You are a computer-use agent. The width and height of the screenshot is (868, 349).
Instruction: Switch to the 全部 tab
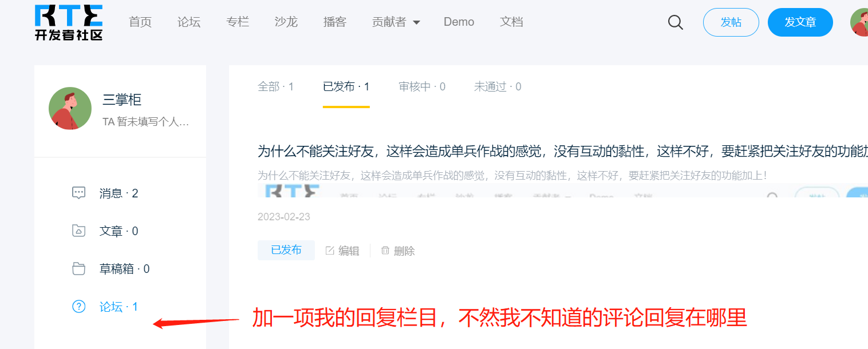click(x=275, y=87)
